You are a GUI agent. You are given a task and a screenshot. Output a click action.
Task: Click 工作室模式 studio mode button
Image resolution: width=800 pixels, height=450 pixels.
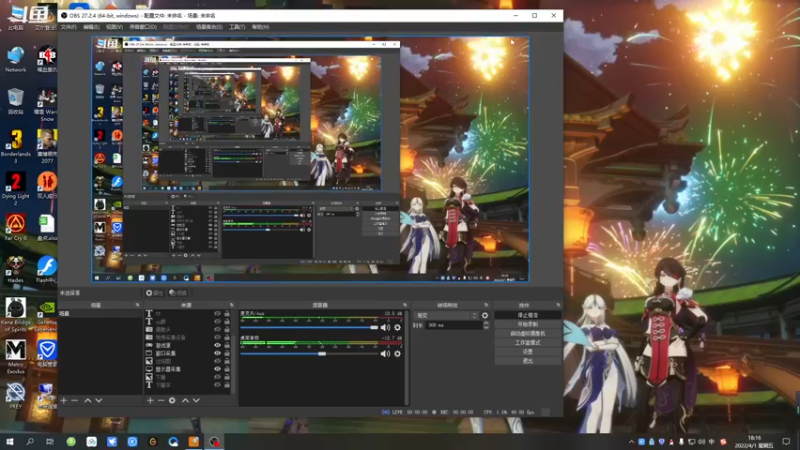click(x=528, y=343)
